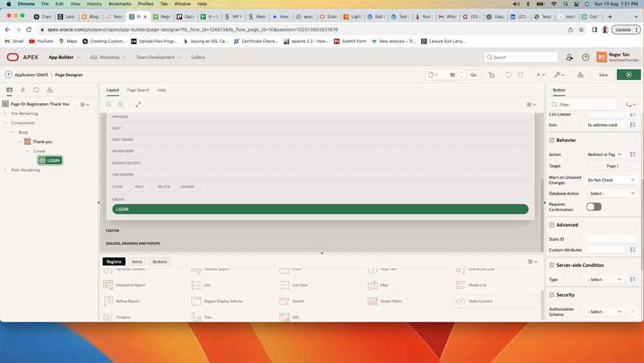The height and width of the screenshot is (363, 644).
Task: Open the Dynamic Actions lightning tab
Action: point(23,90)
